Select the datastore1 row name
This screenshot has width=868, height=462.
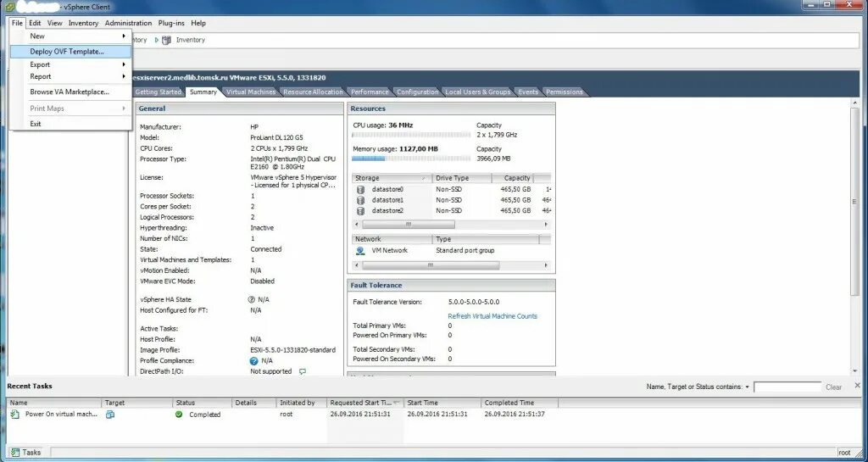tap(387, 200)
